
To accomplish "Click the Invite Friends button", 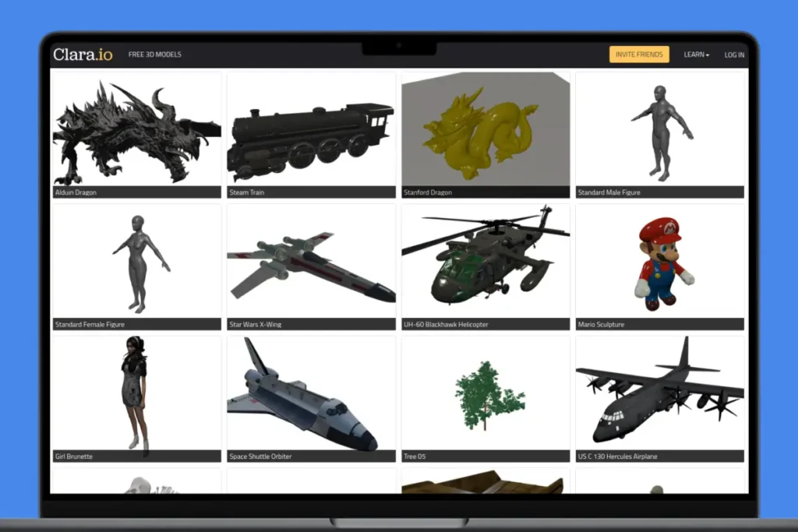I will pyautogui.click(x=639, y=55).
